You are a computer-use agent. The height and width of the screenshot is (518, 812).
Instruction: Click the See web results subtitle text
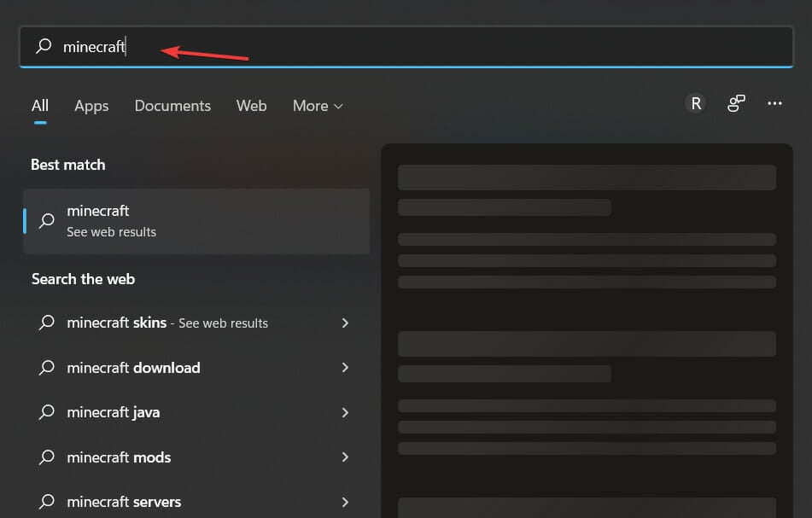(111, 232)
